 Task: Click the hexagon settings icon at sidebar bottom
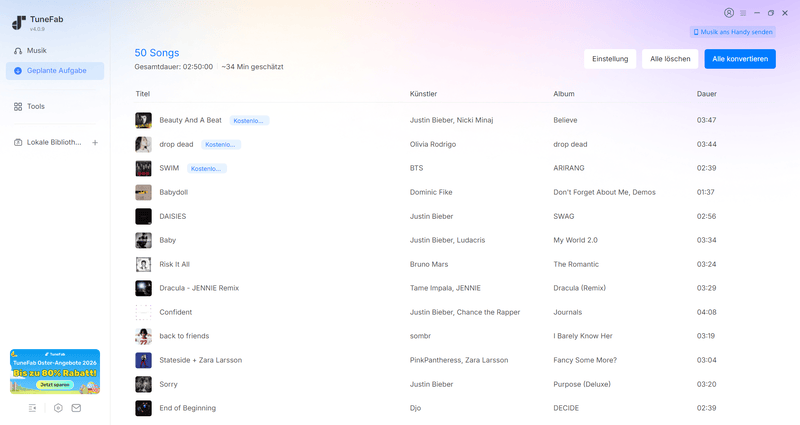(x=58, y=408)
